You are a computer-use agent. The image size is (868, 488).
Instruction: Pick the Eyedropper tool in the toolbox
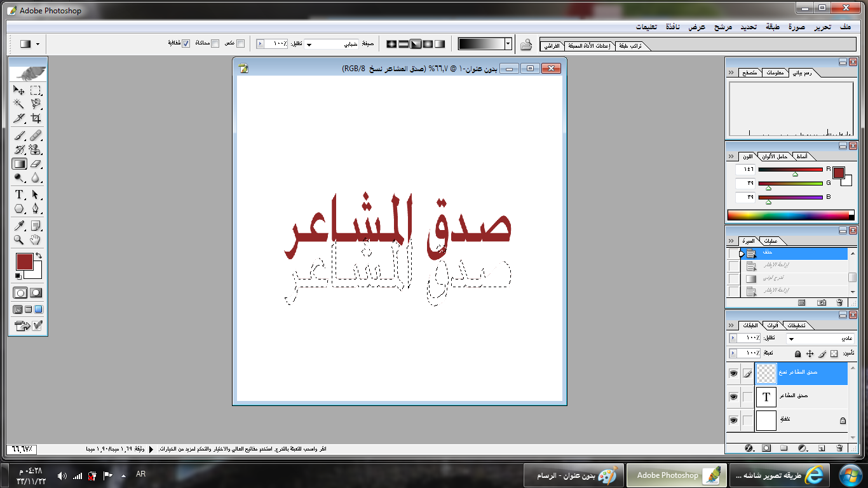pos(19,226)
